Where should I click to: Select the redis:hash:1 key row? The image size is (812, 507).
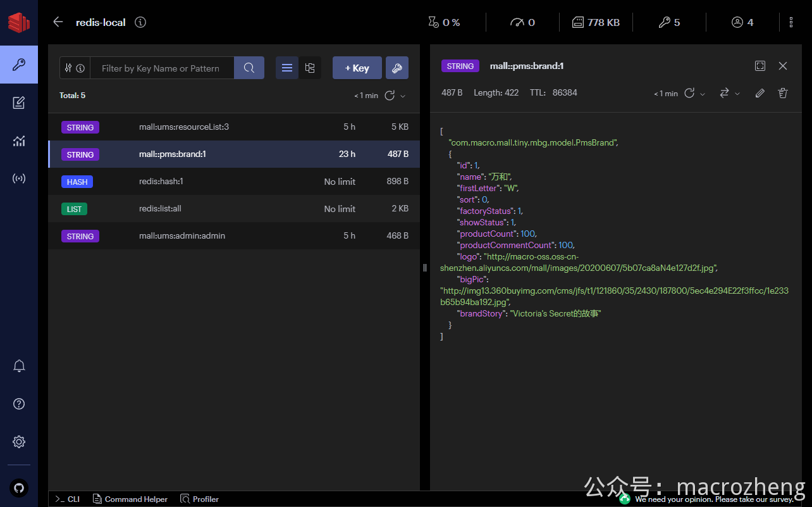pyautogui.click(x=234, y=182)
